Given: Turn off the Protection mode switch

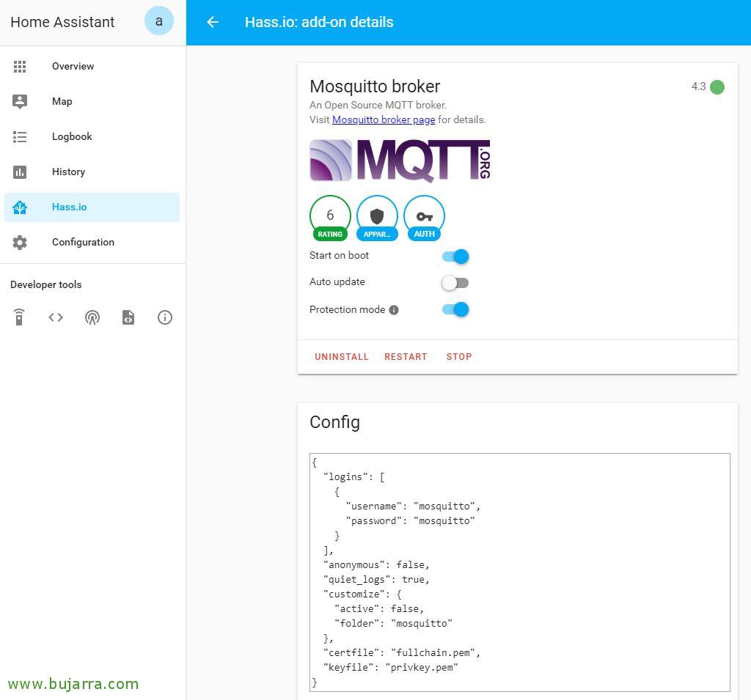Looking at the screenshot, I should coord(455,309).
